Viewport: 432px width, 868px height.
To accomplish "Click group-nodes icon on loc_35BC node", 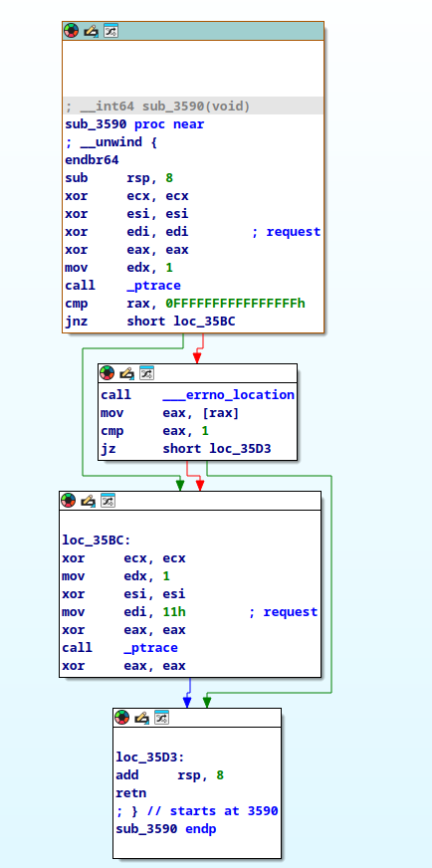I will (x=108, y=501).
